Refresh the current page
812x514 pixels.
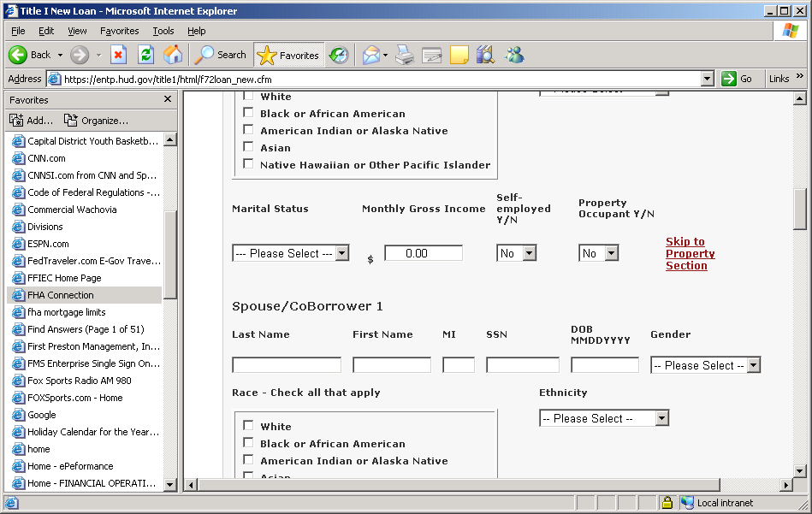click(x=145, y=55)
